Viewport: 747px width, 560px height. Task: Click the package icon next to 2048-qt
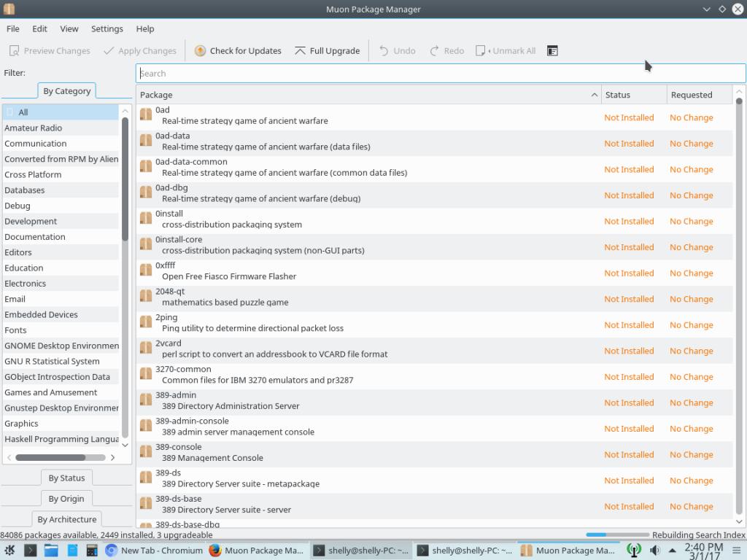tap(146, 297)
